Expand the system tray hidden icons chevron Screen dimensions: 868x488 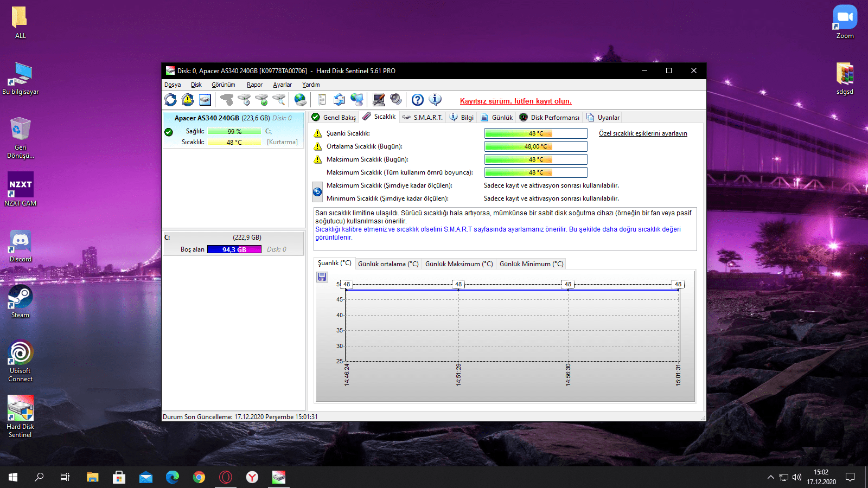(x=770, y=477)
